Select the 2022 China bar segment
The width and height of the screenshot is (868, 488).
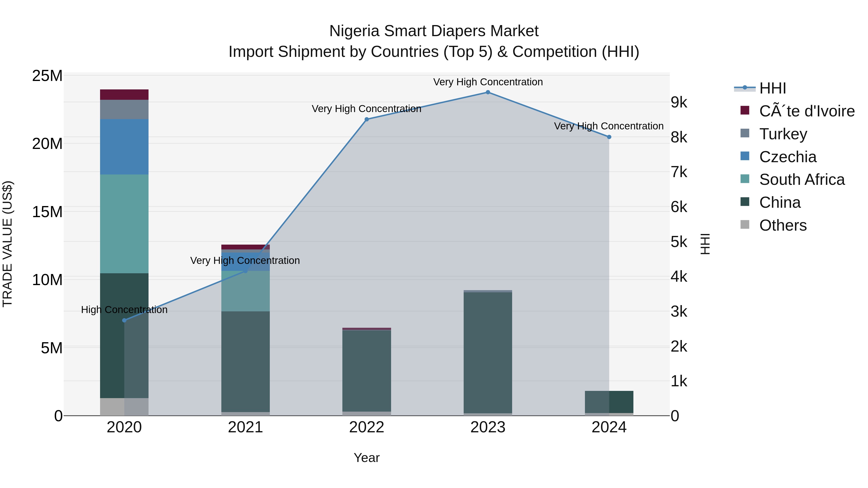[367, 371]
